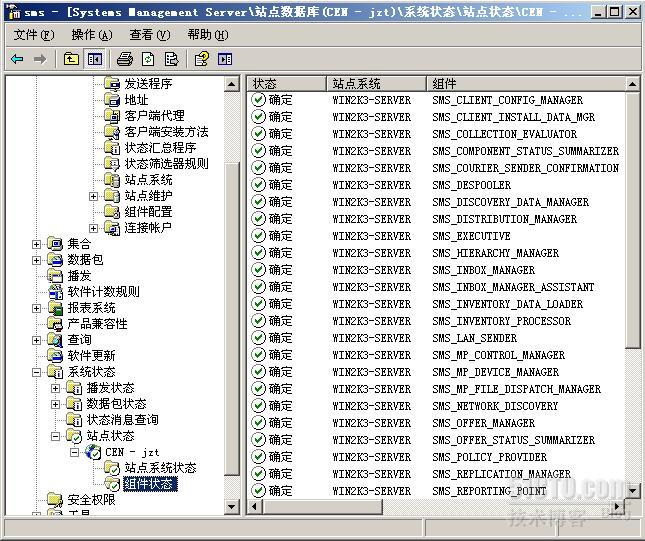Viewport: 645px width, 541px height.
Task: Click the 客户端代理 node icon
Action: pyautogui.click(x=112, y=116)
